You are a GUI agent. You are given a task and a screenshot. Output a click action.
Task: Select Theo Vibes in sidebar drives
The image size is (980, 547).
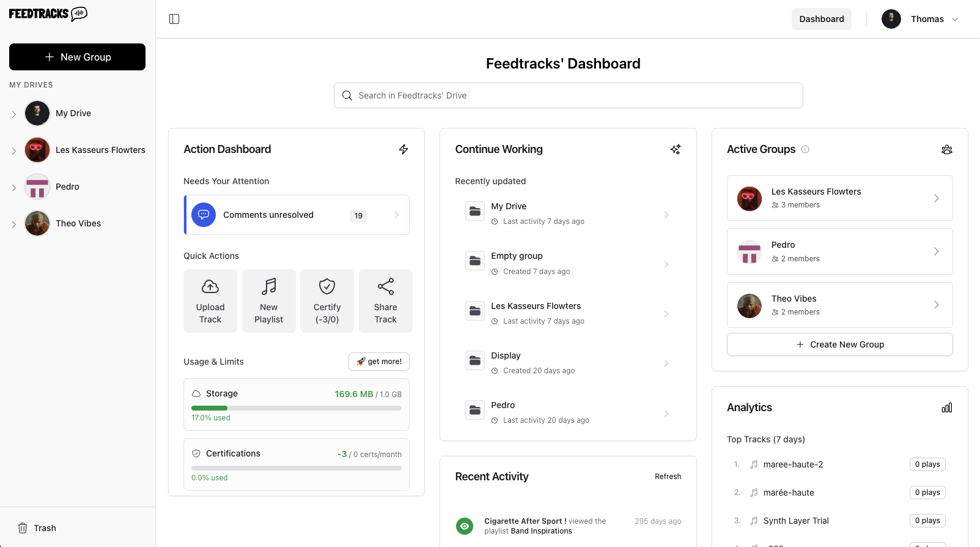[78, 223]
